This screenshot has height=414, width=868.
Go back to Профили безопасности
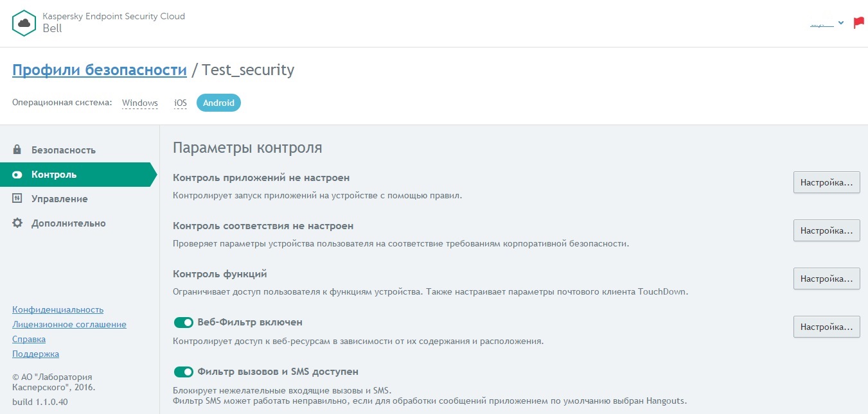[100, 70]
